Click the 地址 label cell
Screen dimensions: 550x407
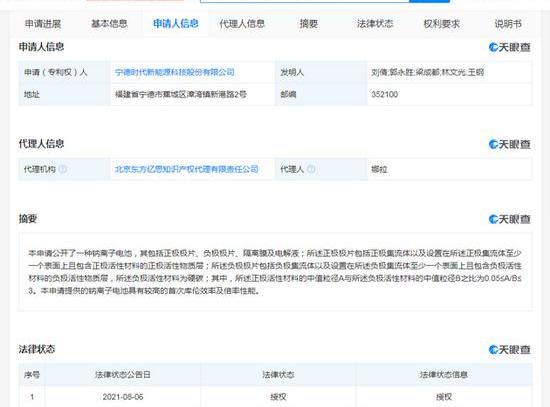65,94
